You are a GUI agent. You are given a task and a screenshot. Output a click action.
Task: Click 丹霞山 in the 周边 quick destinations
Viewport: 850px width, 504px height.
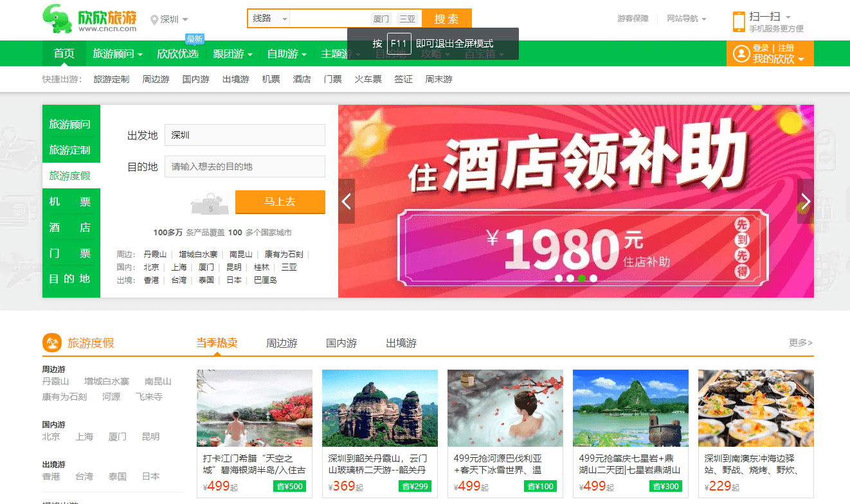pyautogui.click(x=155, y=254)
